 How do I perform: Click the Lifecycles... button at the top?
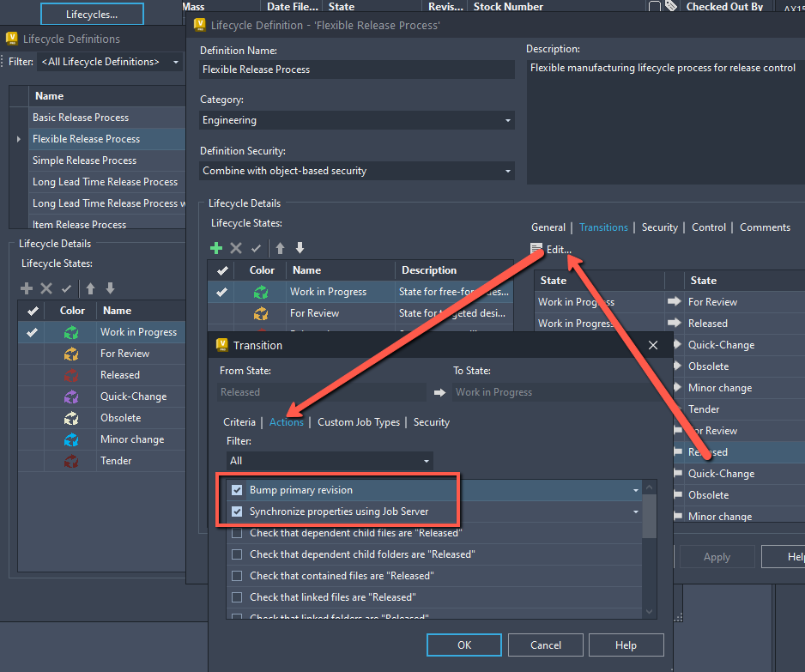[x=92, y=14]
